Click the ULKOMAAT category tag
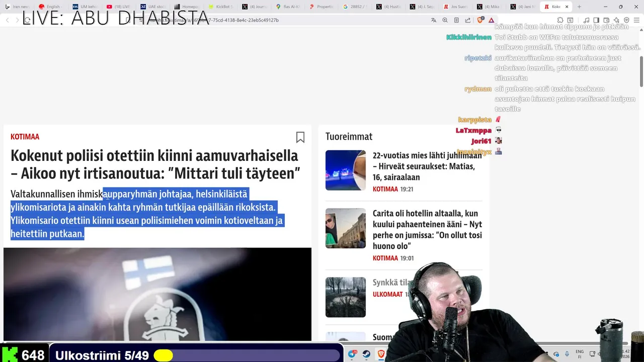Image resolution: width=644 pixels, height=362 pixels. [x=388, y=294]
